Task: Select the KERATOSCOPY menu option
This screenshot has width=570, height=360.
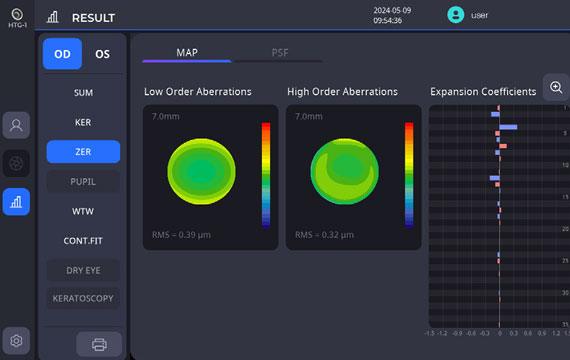Action: pyautogui.click(x=83, y=299)
